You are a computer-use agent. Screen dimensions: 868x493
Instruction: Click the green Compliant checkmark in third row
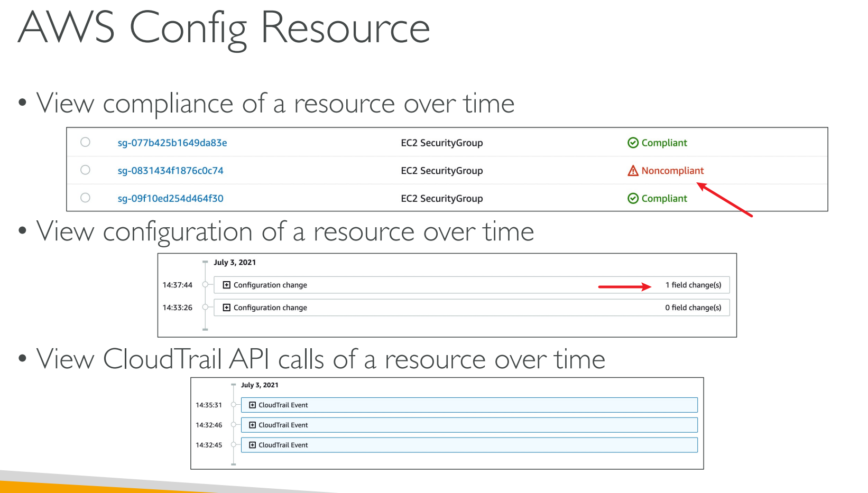(x=633, y=198)
